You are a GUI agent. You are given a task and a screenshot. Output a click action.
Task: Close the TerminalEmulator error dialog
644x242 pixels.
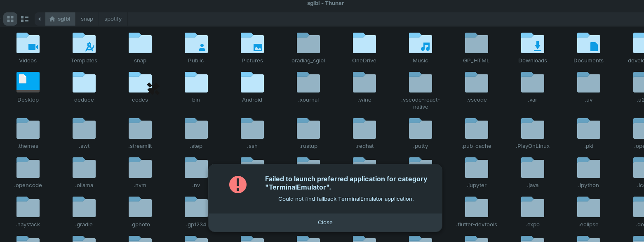coord(325,223)
